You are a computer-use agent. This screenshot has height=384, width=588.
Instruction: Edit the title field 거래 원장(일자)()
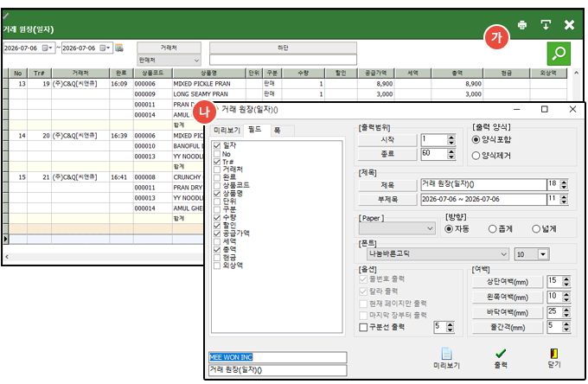[x=483, y=184]
